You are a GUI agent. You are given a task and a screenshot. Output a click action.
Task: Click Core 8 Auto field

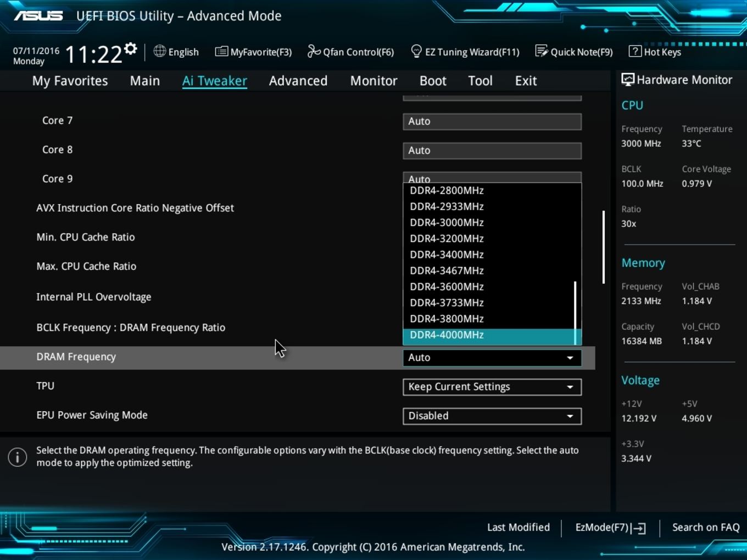492,150
